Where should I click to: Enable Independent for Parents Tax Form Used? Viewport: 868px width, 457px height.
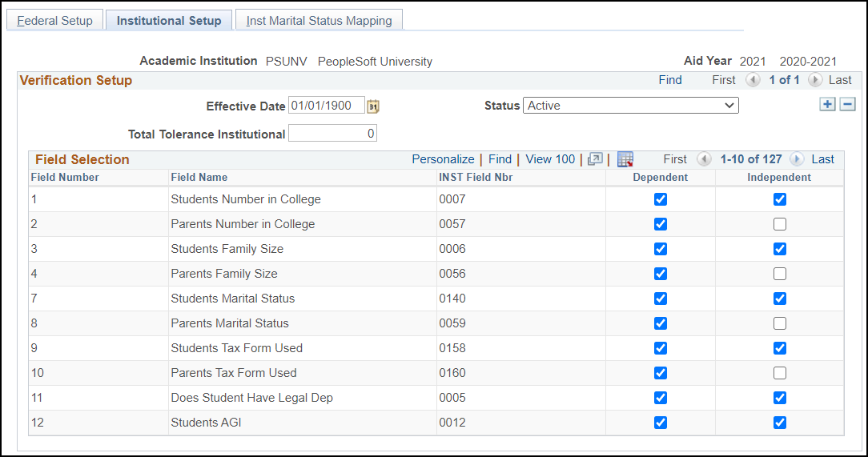[779, 373]
